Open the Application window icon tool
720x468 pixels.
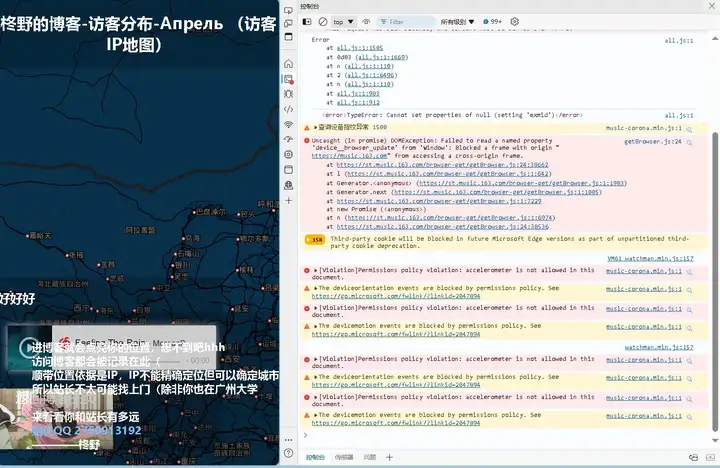(x=288, y=169)
